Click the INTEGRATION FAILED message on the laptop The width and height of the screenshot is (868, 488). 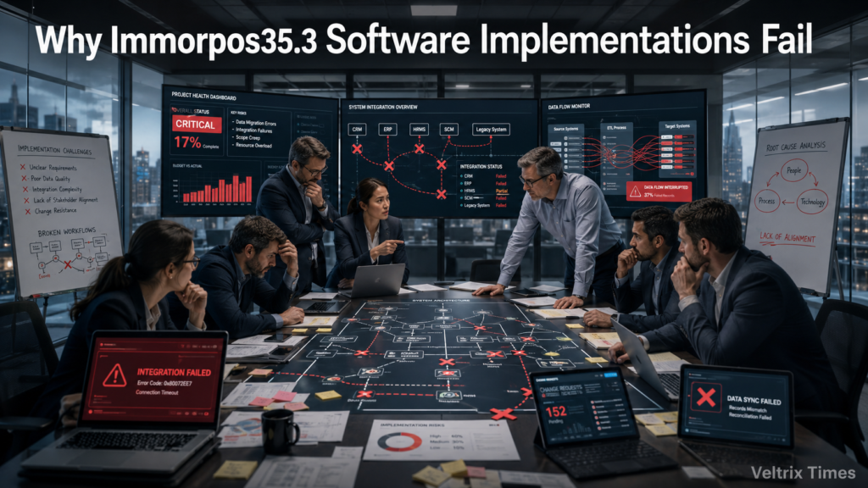click(x=174, y=373)
